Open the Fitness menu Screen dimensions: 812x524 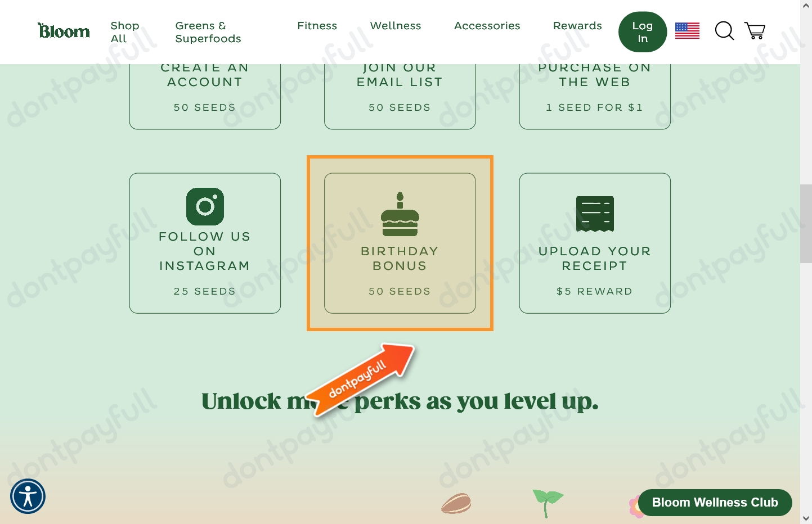click(x=317, y=26)
